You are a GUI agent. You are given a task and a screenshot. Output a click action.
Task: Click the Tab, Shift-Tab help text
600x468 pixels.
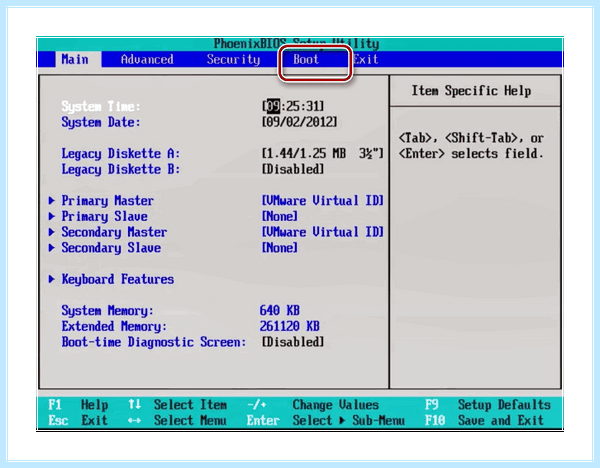coord(471,146)
